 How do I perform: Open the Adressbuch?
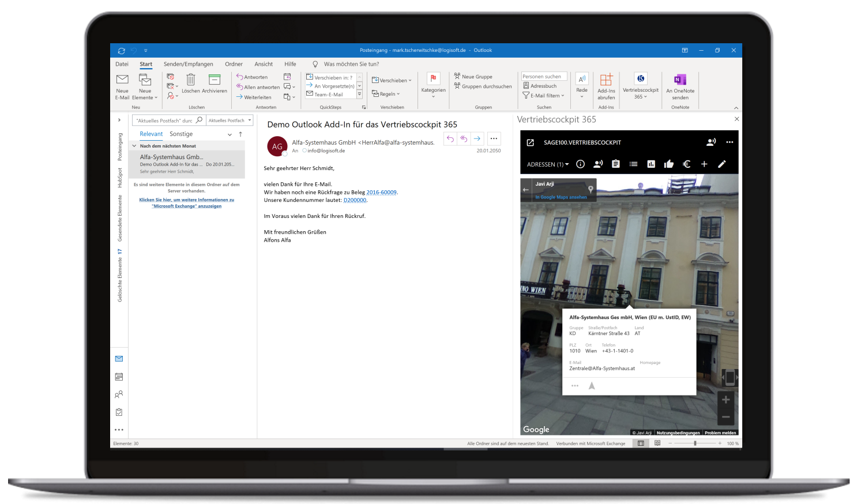(x=540, y=86)
